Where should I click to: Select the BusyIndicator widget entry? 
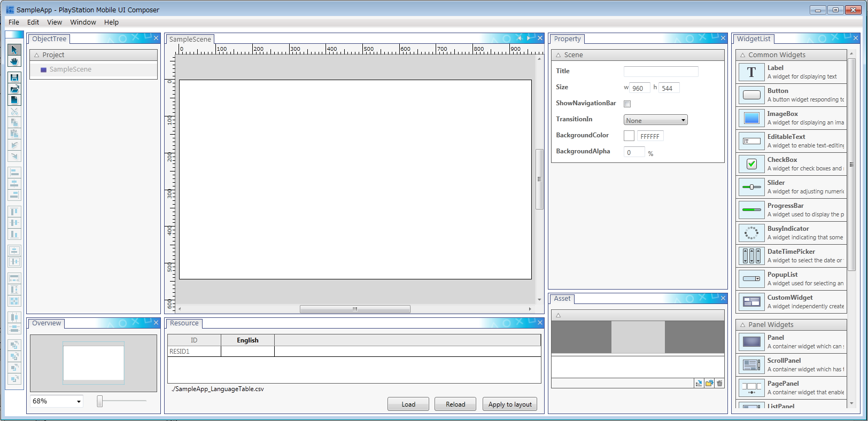[x=792, y=233]
